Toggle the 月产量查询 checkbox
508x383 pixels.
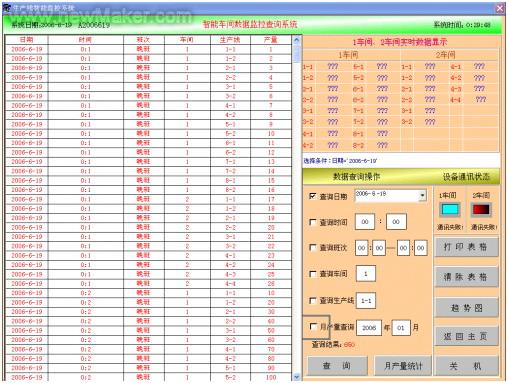tap(313, 326)
